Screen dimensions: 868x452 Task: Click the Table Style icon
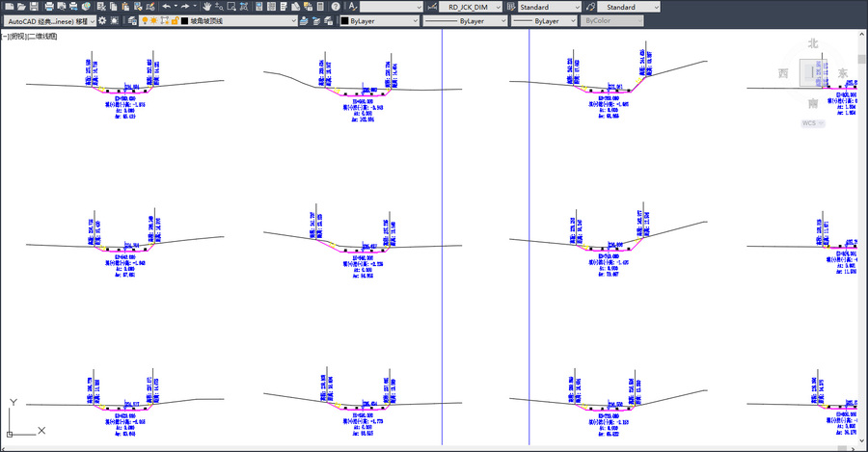pyautogui.click(x=511, y=7)
